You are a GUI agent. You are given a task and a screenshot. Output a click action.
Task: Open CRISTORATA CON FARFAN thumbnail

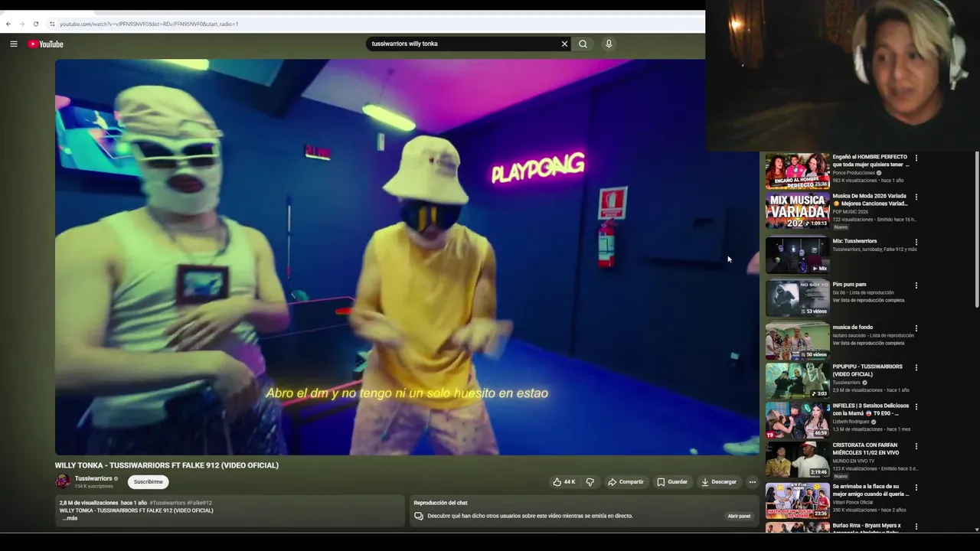coord(797,459)
